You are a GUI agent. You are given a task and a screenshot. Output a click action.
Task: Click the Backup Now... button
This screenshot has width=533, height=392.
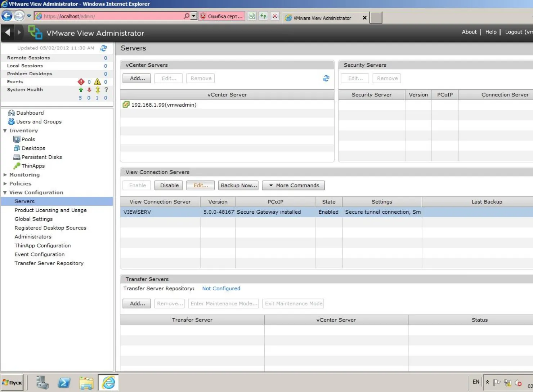[238, 185]
